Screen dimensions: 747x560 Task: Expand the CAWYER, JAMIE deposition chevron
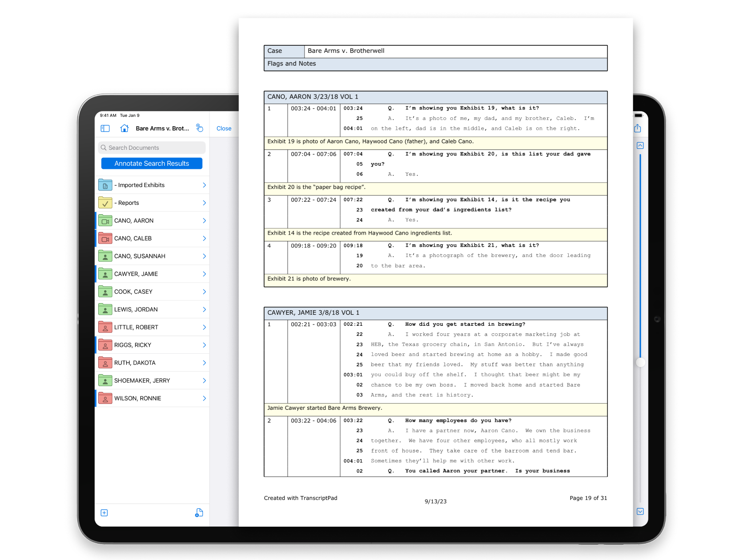click(204, 274)
